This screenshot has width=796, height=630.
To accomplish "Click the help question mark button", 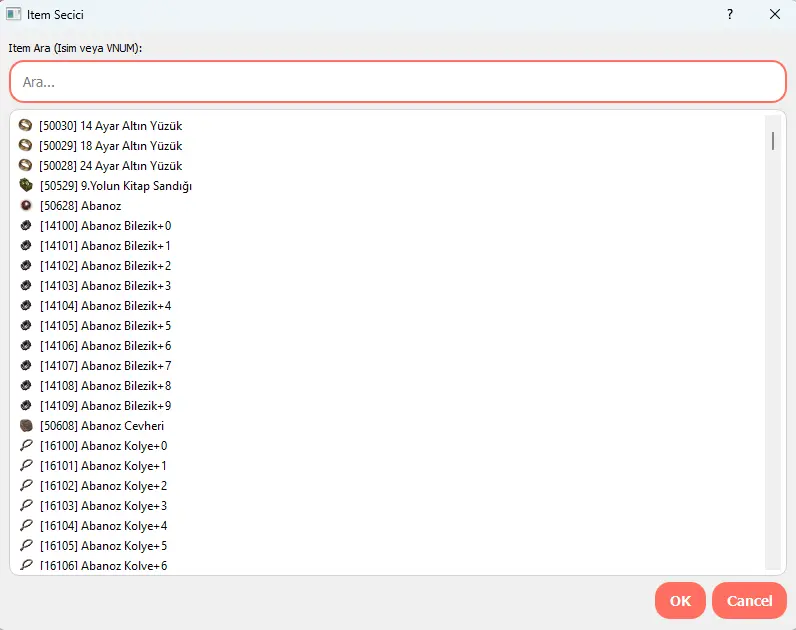I will [x=730, y=14].
